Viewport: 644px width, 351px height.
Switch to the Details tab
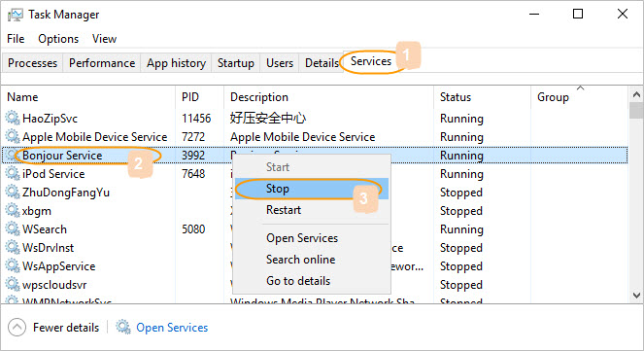(322, 63)
